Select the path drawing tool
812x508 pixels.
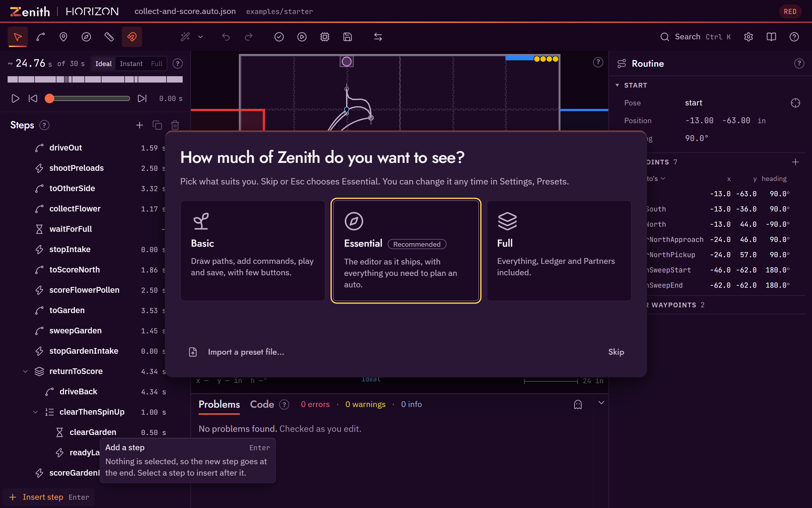41,37
